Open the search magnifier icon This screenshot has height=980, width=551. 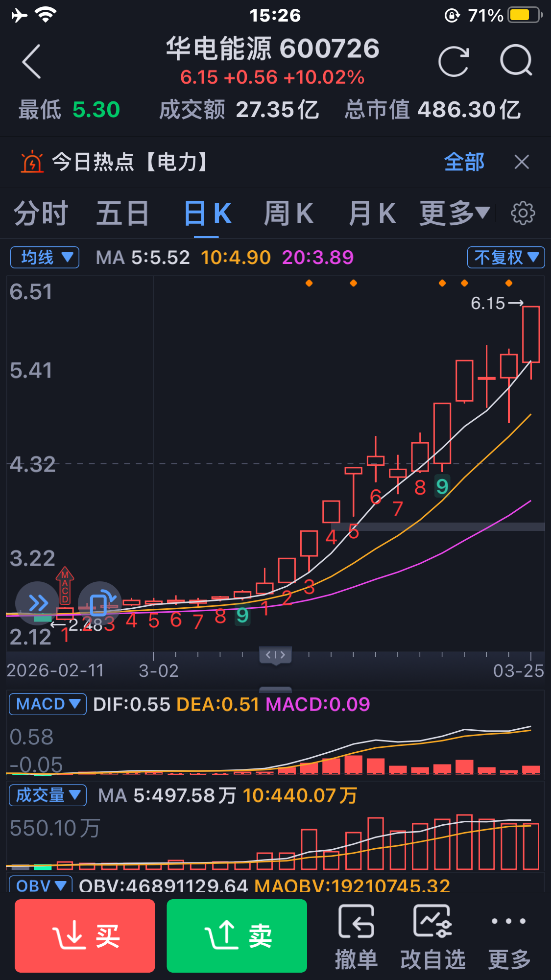(x=516, y=61)
